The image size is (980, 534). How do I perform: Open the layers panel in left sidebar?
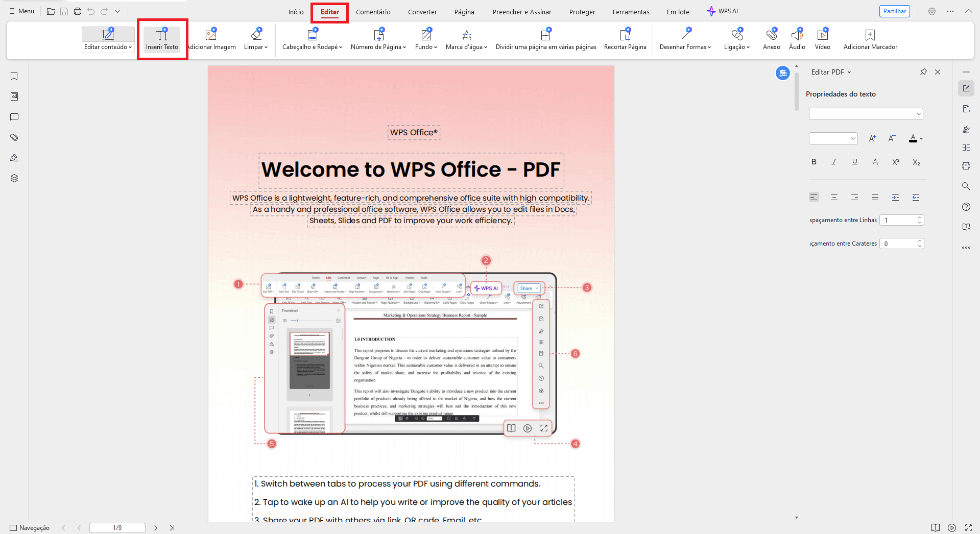[x=14, y=178]
